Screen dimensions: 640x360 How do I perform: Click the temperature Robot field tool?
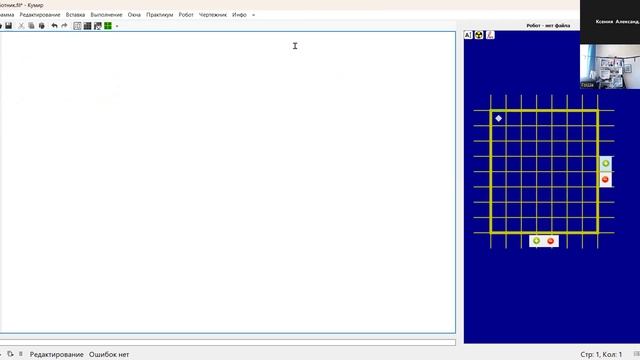490,35
